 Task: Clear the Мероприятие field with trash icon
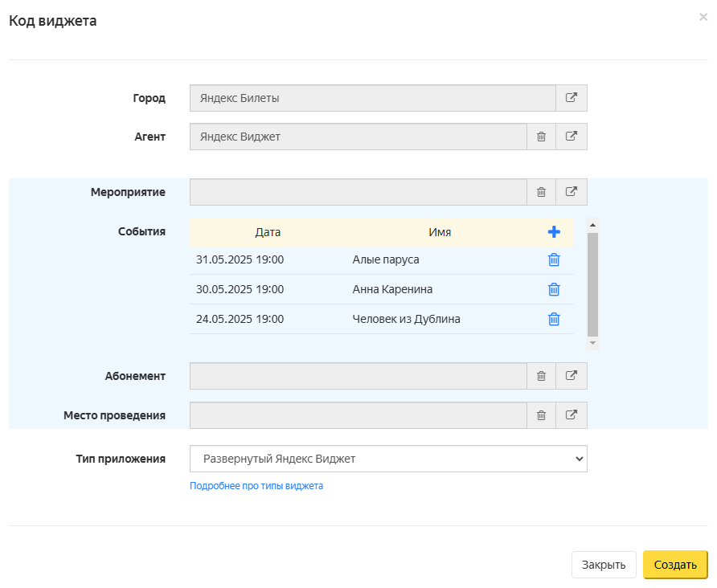tap(541, 192)
